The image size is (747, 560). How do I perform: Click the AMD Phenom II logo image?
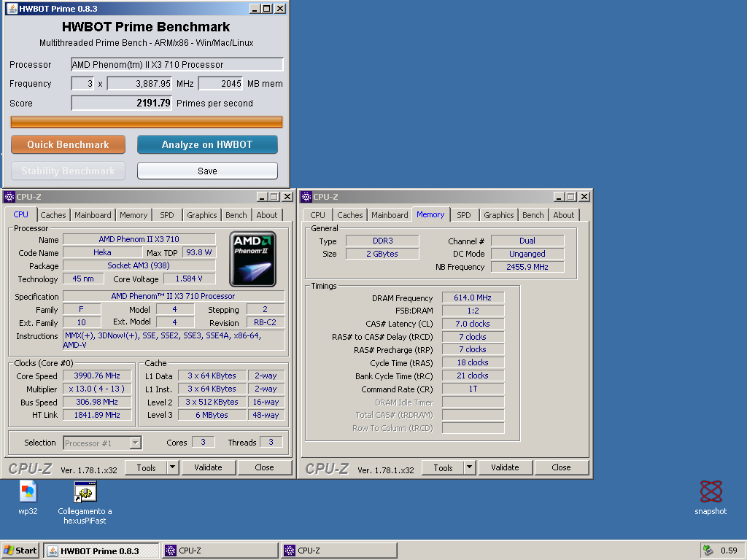pyautogui.click(x=253, y=259)
